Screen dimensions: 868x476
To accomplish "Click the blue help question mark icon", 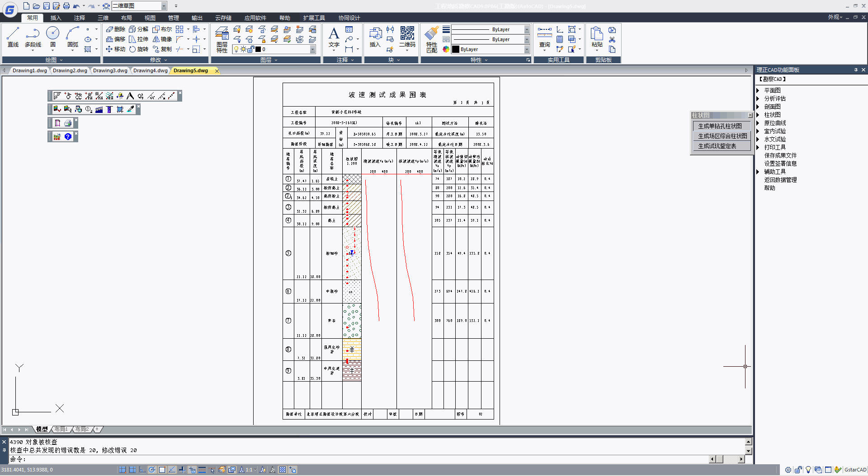I will pyautogui.click(x=68, y=136).
